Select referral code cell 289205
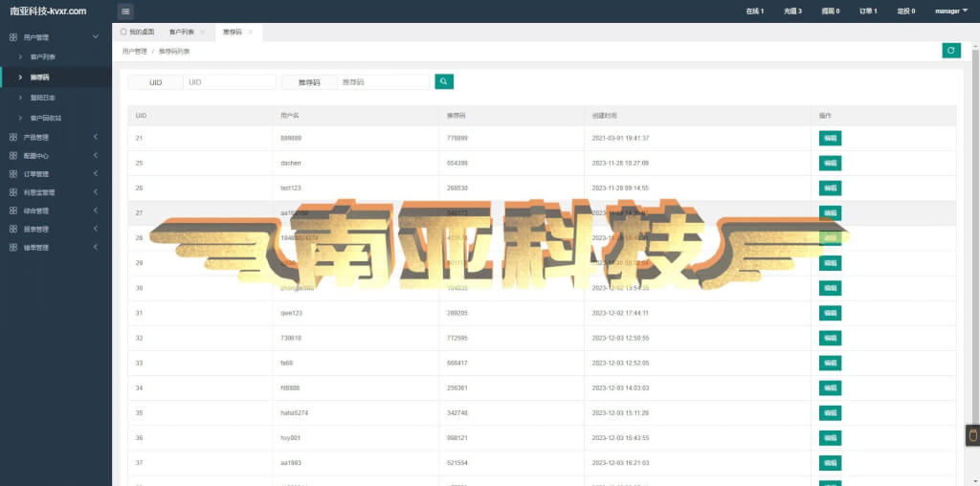This screenshot has width=980, height=486. pyautogui.click(x=457, y=313)
